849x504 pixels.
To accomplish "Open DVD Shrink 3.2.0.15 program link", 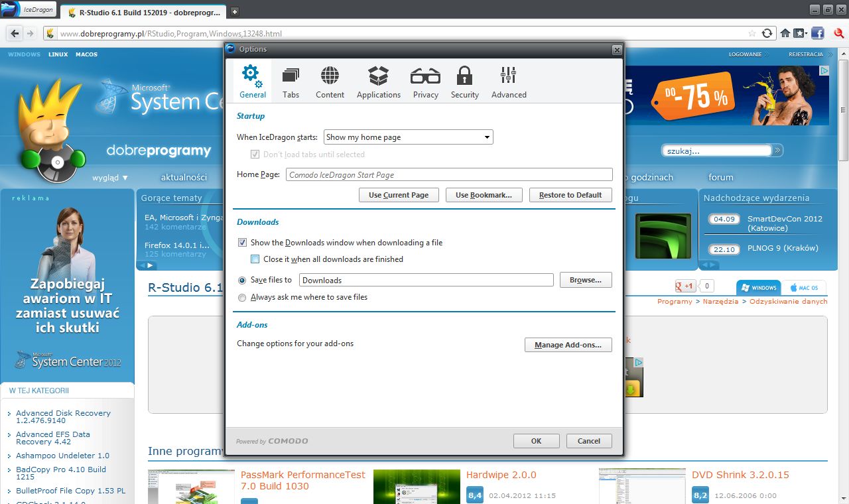I will click(x=740, y=475).
